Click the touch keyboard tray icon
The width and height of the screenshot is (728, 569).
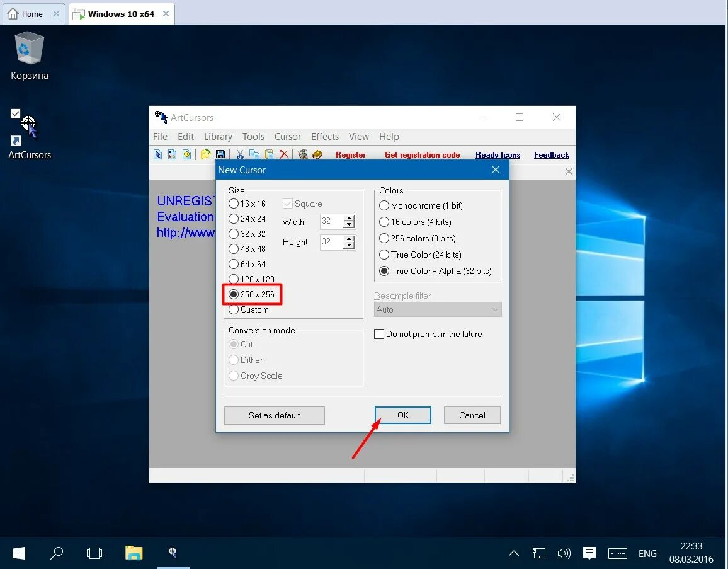click(x=618, y=553)
